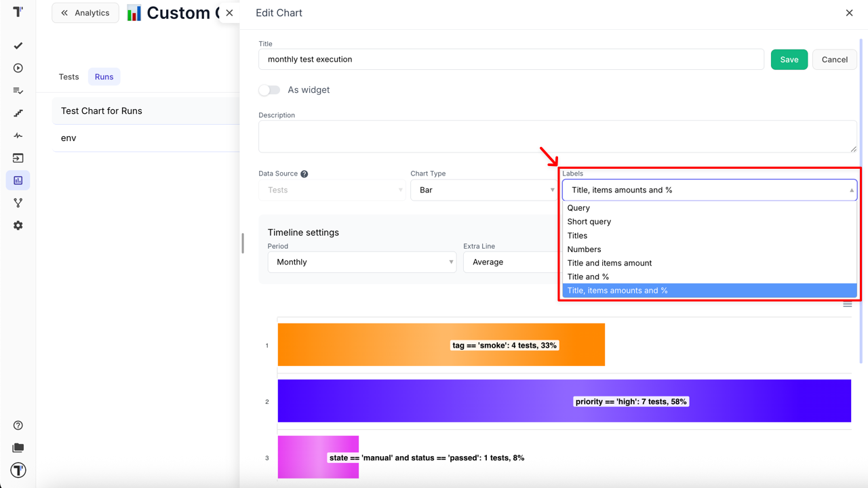Select the Short query label option
Viewport: 868px width, 488px height.
(x=589, y=222)
